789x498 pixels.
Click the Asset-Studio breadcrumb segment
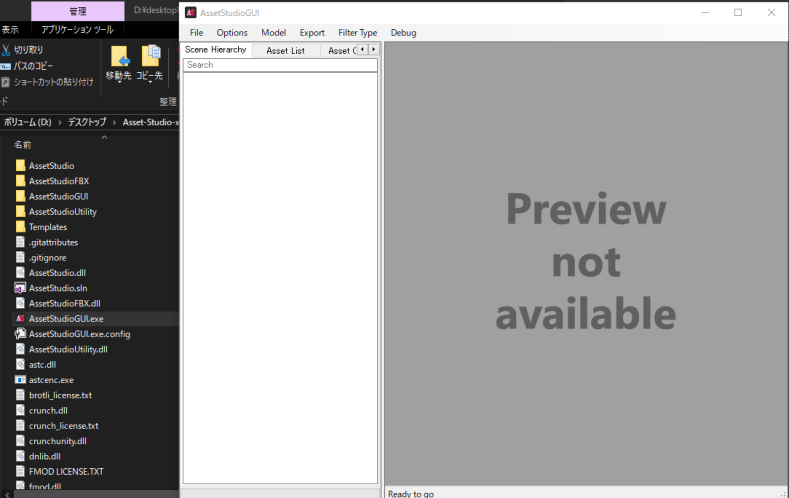click(150, 122)
